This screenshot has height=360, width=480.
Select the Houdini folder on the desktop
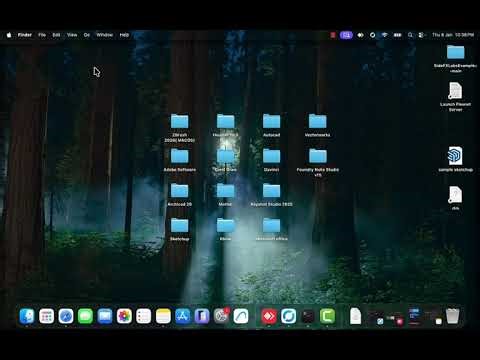(x=226, y=121)
